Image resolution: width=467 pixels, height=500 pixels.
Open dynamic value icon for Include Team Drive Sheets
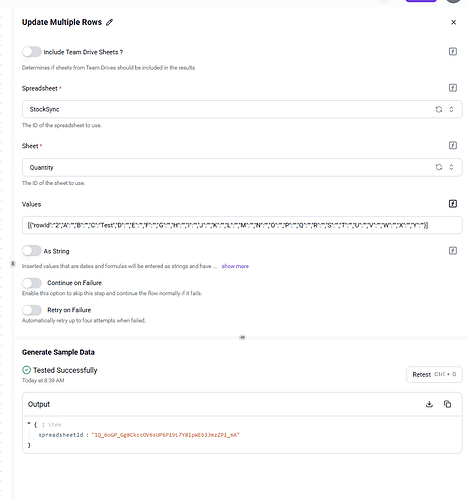[x=452, y=52]
